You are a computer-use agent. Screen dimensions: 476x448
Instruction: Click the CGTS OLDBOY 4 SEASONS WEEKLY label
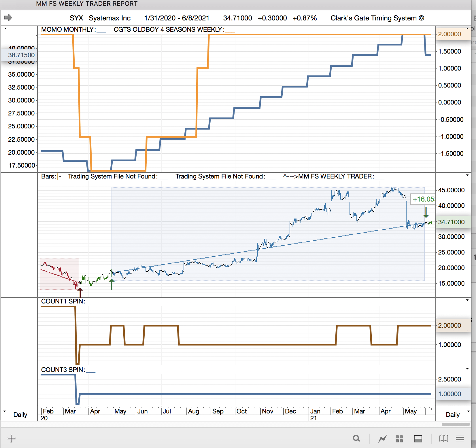click(168, 30)
